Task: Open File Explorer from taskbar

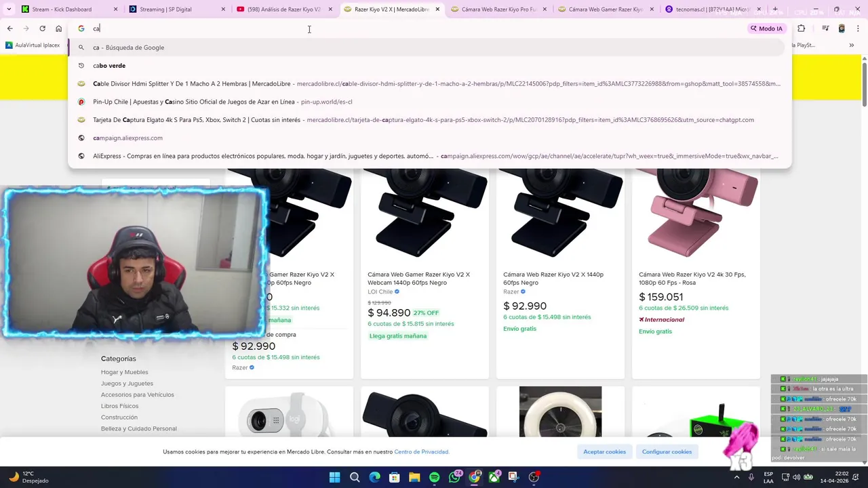Action: (414, 477)
